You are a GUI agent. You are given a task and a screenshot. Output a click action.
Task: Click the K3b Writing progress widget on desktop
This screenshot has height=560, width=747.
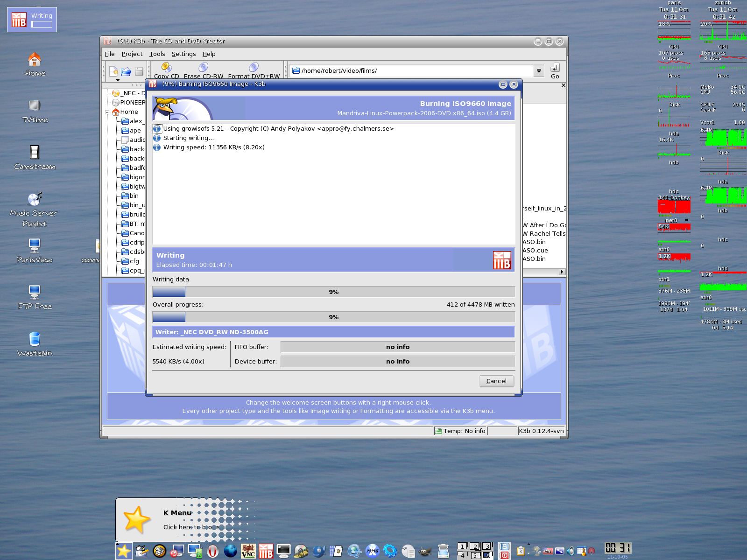(32, 20)
